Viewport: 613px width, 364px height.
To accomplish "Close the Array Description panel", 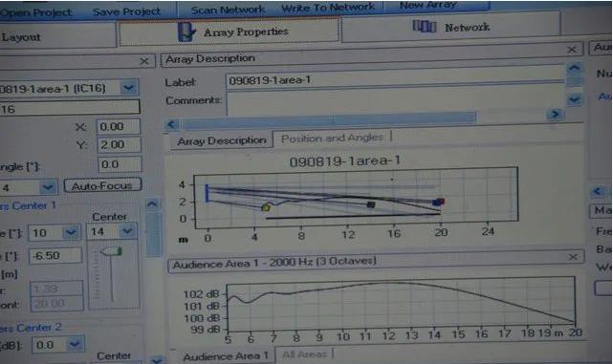I will coord(572,50).
